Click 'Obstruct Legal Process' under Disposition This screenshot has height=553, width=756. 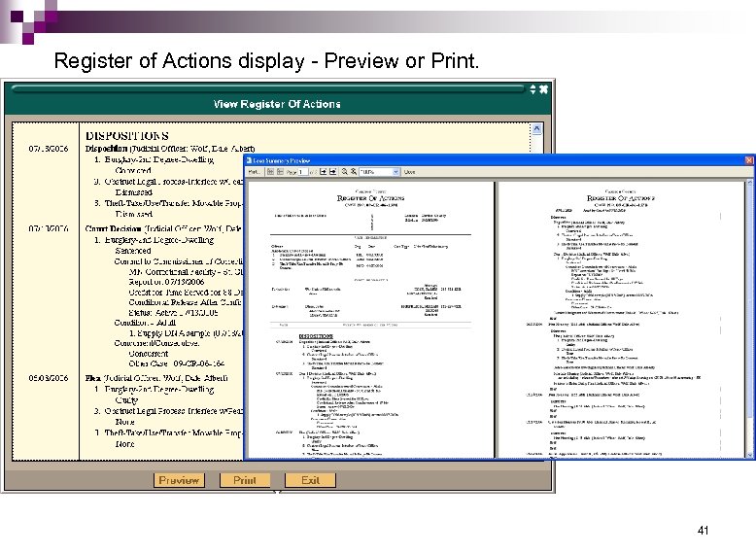169,182
